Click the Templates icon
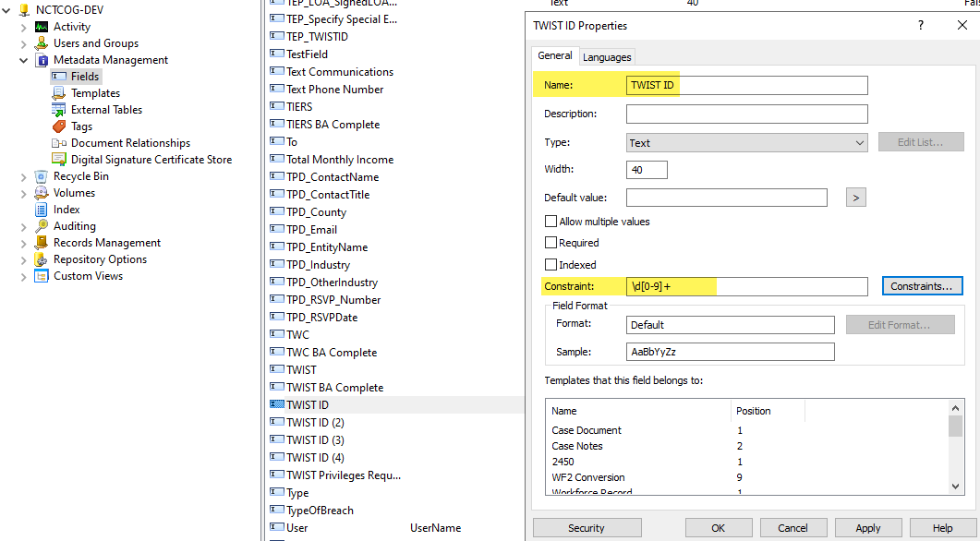980x541 pixels. coord(59,93)
